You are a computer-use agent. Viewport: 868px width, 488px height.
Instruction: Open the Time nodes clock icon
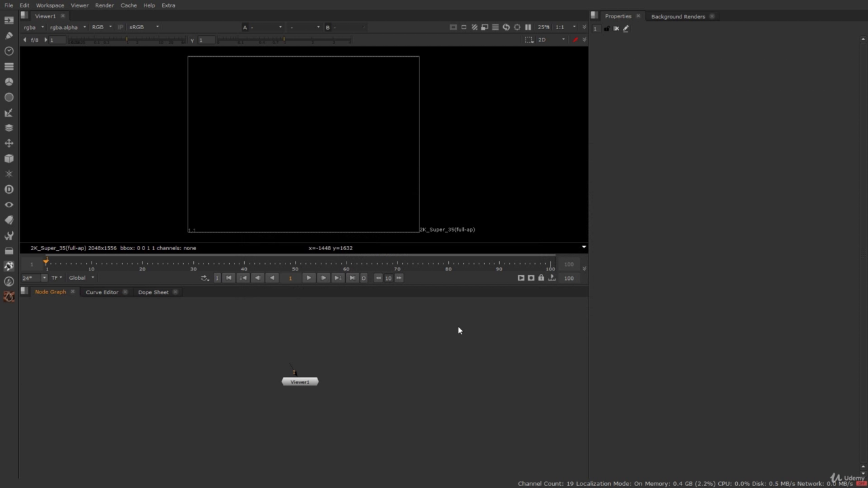point(9,51)
